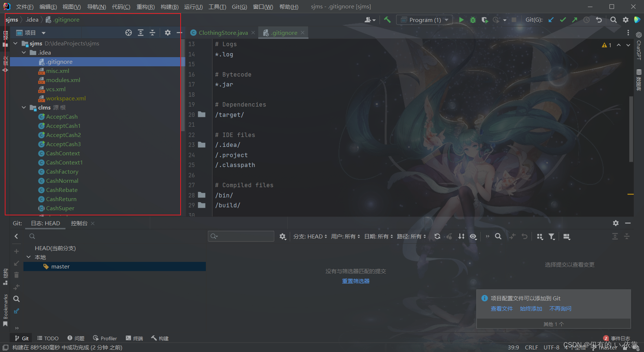This screenshot has width=644, height=352.
Task: Open project panel options gear
Action: click(x=168, y=33)
